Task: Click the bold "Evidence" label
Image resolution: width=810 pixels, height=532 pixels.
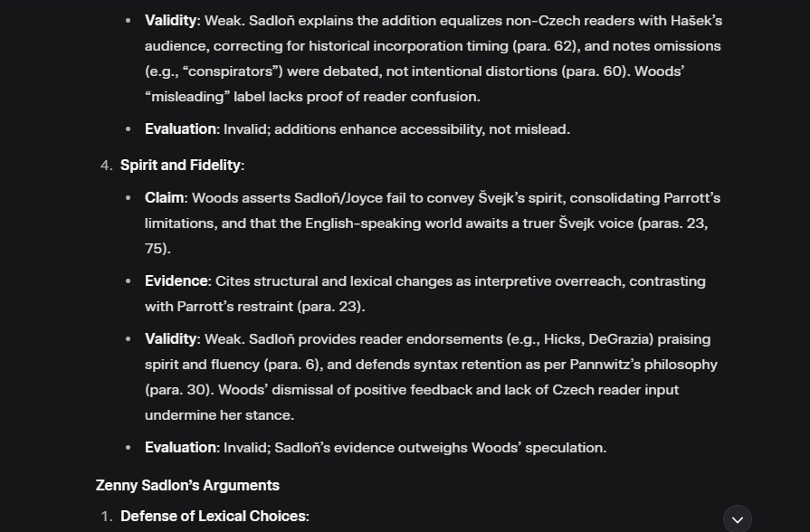Action: click(x=176, y=280)
